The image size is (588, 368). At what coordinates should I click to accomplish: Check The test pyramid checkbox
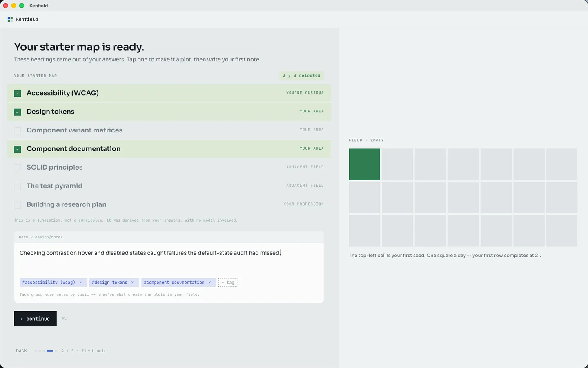click(x=18, y=186)
